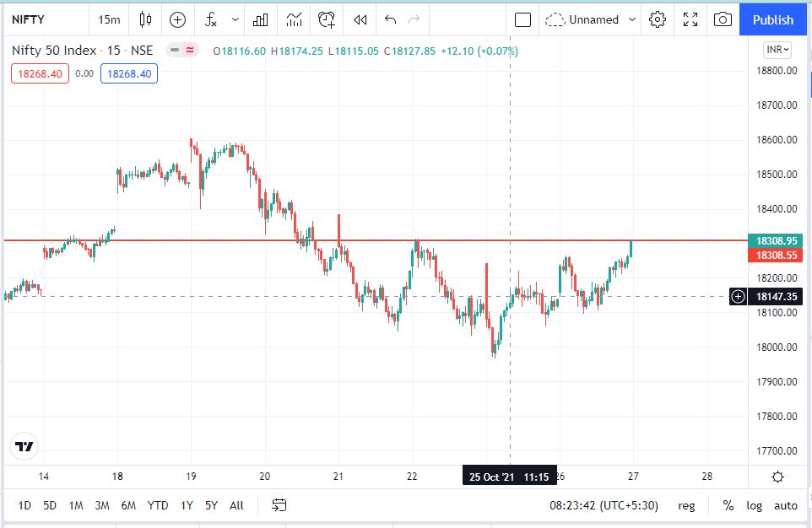The width and height of the screenshot is (812, 528).
Task: Select the YTD date range
Action: coord(158,505)
